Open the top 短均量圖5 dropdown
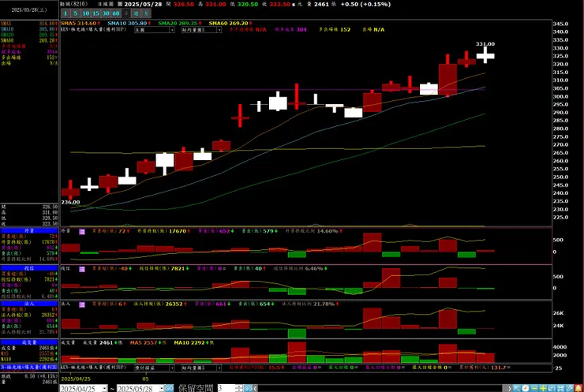Viewport: 584px width, 392px height. pos(201,30)
